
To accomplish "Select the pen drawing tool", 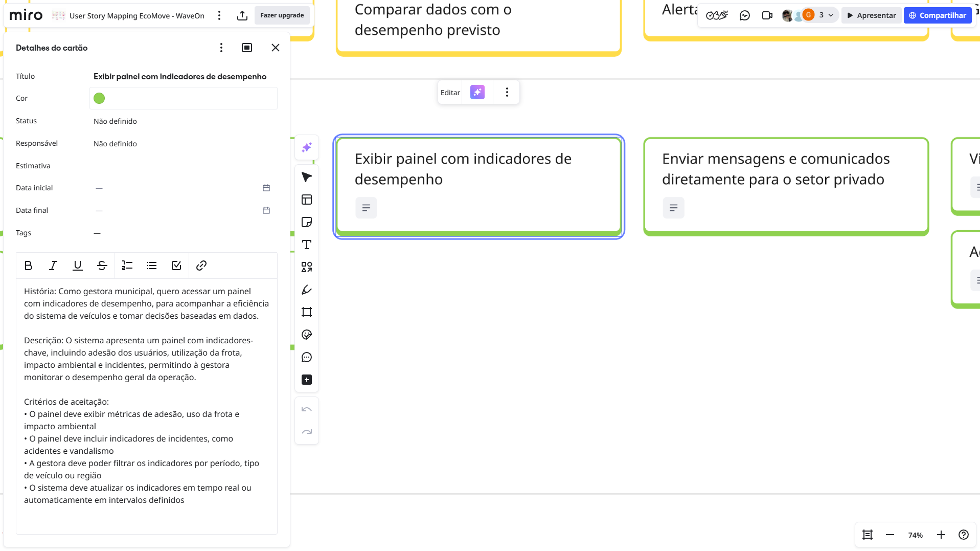I will 307,290.
